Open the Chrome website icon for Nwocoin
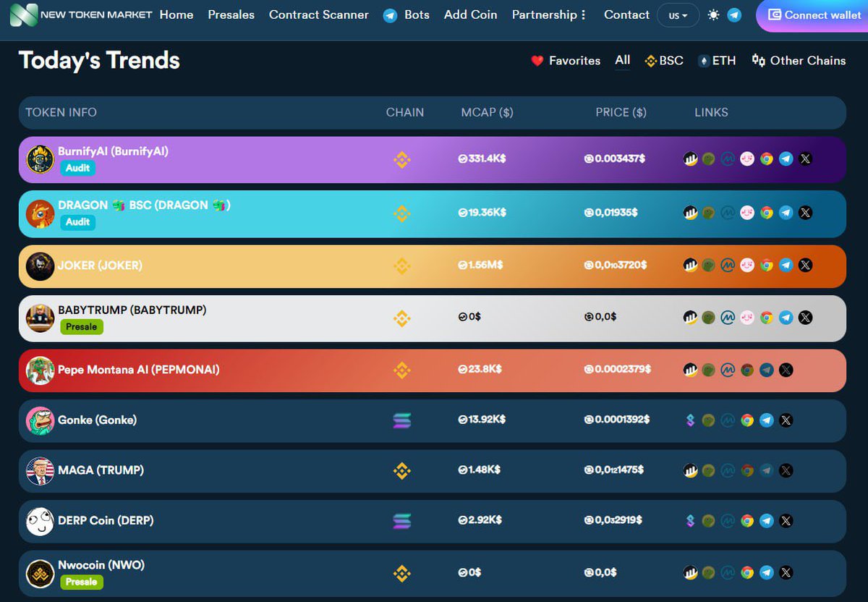Screen dimensions: 868x602 point(747,573)
